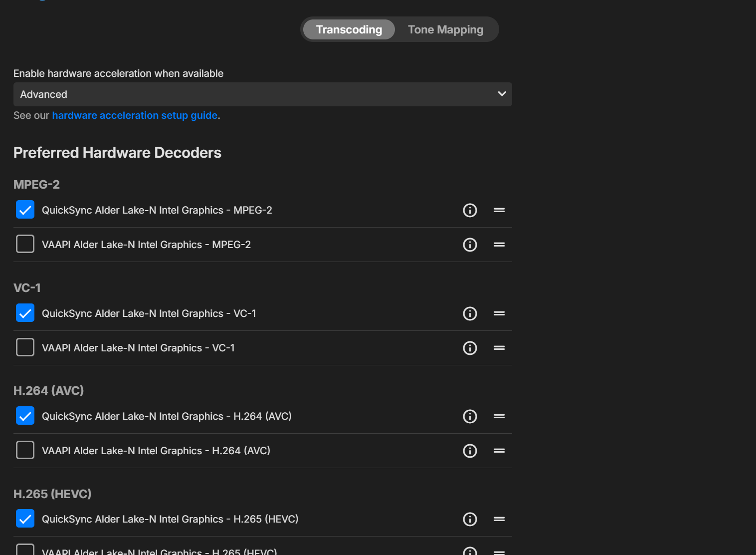Uncheck QuickSync MPEG-2 decoder checkbox

click(x=25, y=210)
